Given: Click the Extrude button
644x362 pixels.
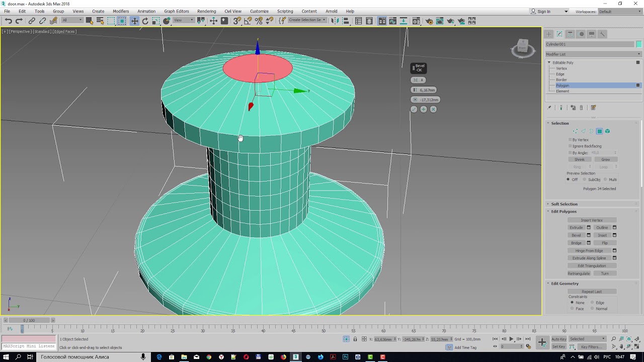Looking at the screenshot, I should tap(576, 228).
